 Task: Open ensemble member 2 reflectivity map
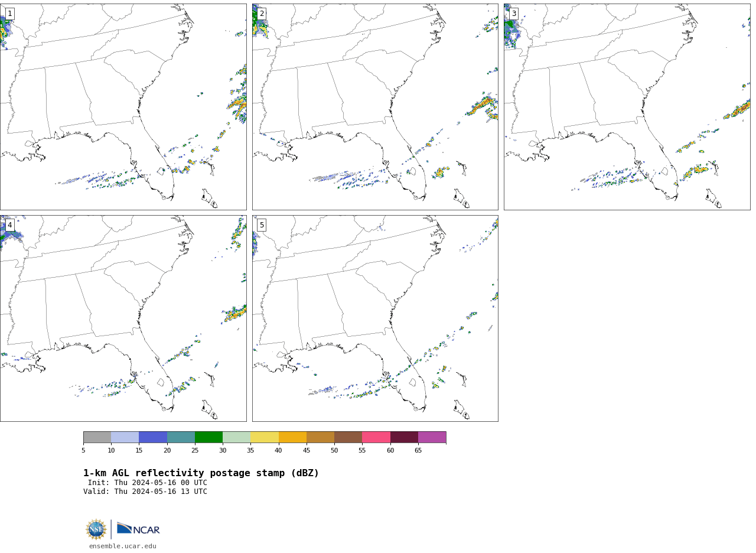point(375,107)
